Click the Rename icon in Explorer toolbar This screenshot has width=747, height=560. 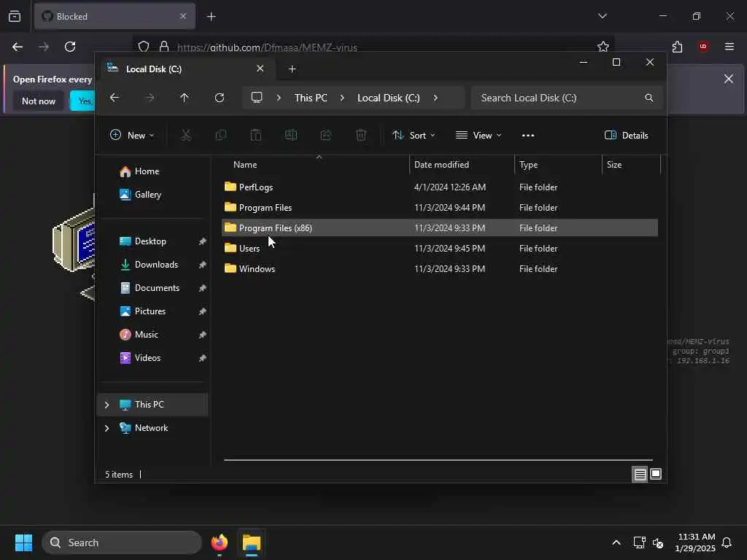[x=290, y=135]
